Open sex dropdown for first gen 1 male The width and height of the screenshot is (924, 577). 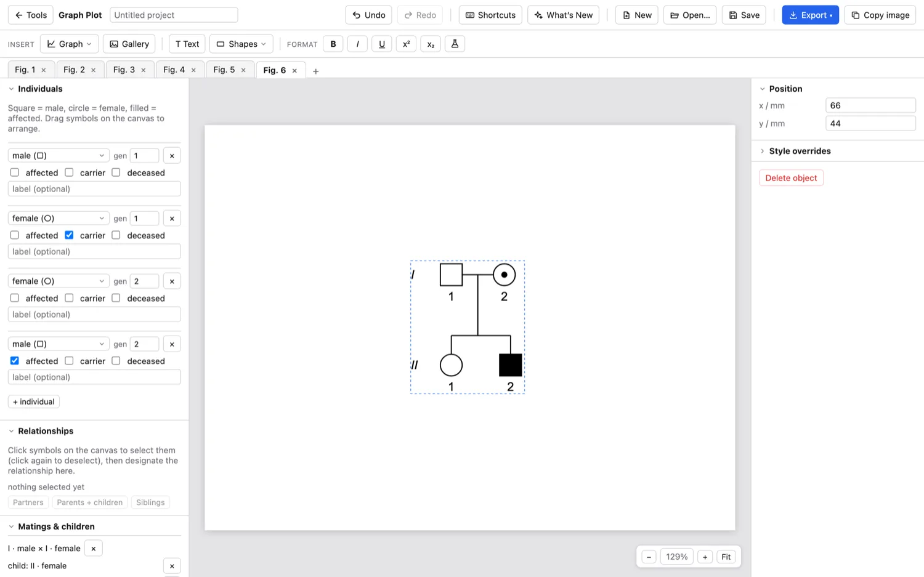[x=59, y=156]
